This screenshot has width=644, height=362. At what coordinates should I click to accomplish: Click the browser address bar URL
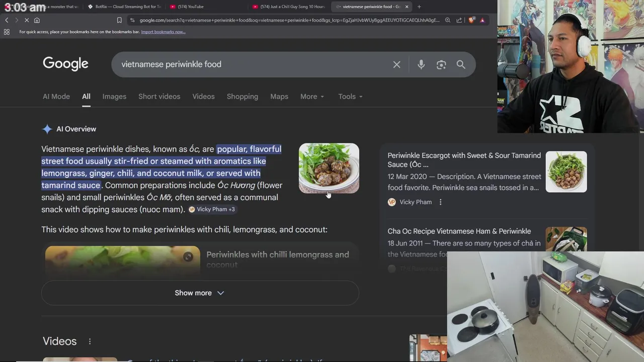(x=289, y=20)
